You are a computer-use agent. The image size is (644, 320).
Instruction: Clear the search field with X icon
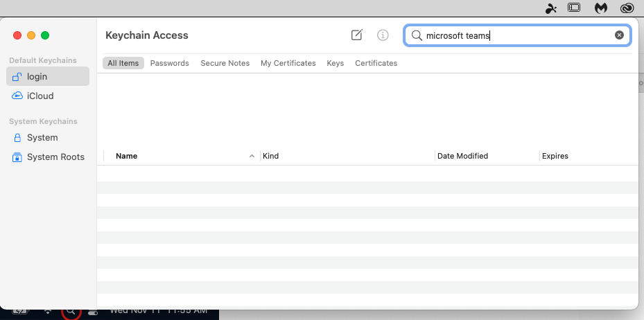coord(619,35)
